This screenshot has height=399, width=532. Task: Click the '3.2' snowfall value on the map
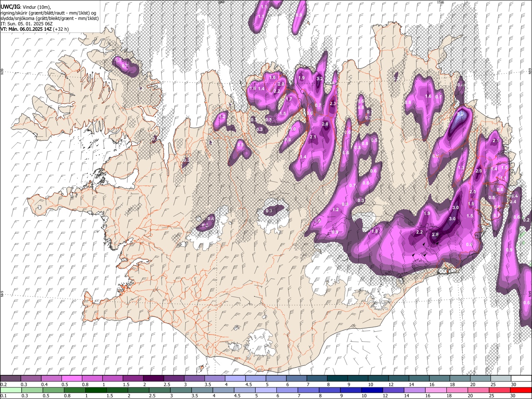(320, 79)
